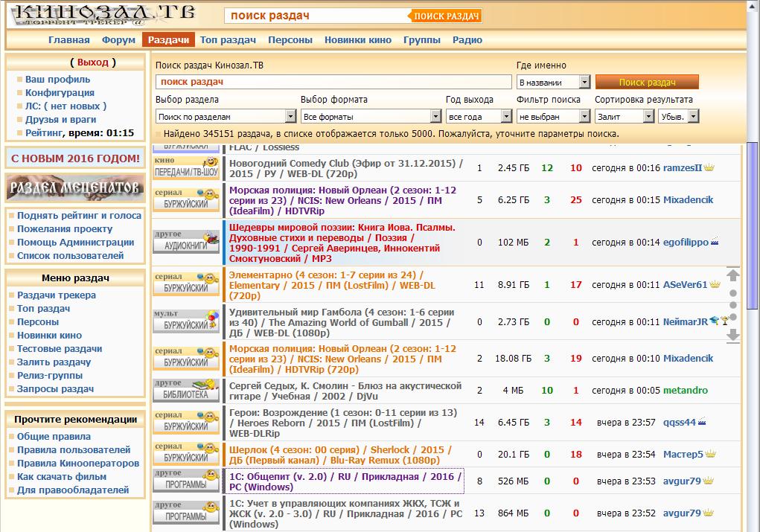Click the АУДИОКНИГИ parrot category icon
The image size is (760, 532).
coord(186,240)
